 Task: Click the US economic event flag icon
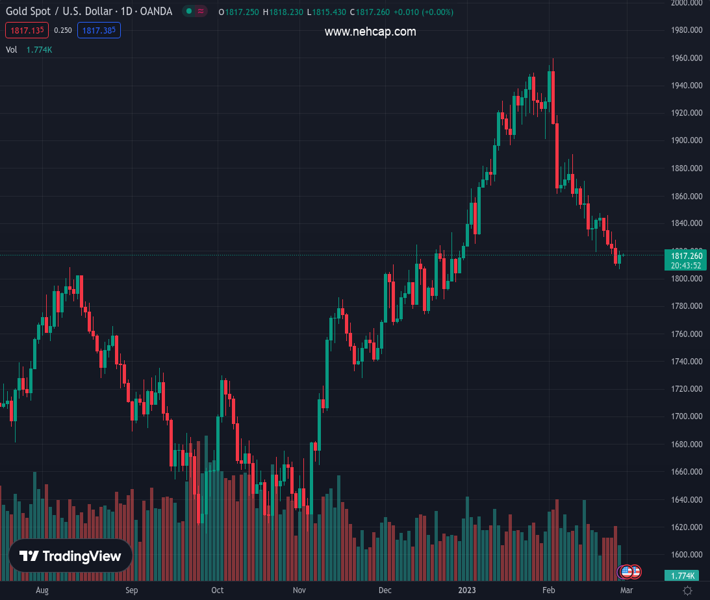point(628,572)
